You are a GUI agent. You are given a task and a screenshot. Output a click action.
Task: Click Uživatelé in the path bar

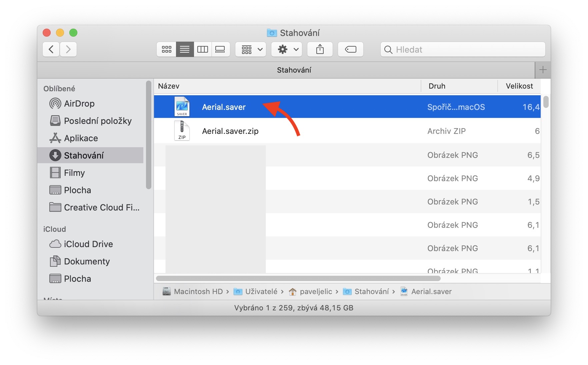pos(255,292)
